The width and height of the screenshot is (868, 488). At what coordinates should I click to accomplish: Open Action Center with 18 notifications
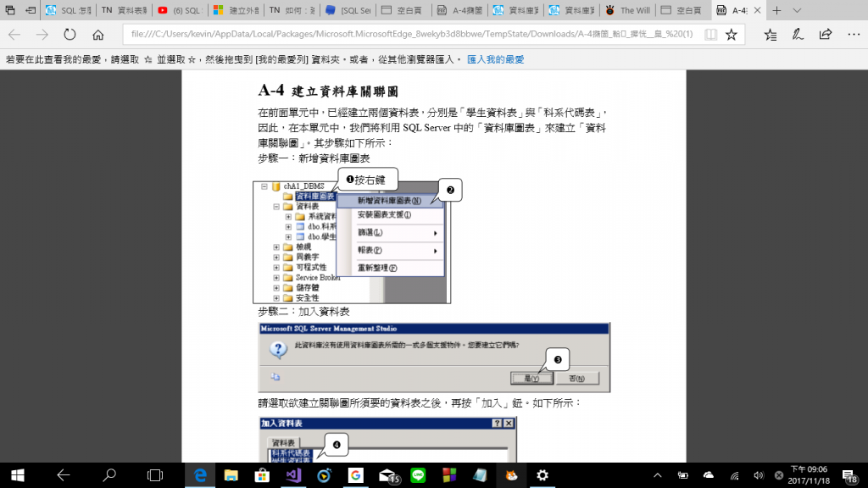click(849, 475)
